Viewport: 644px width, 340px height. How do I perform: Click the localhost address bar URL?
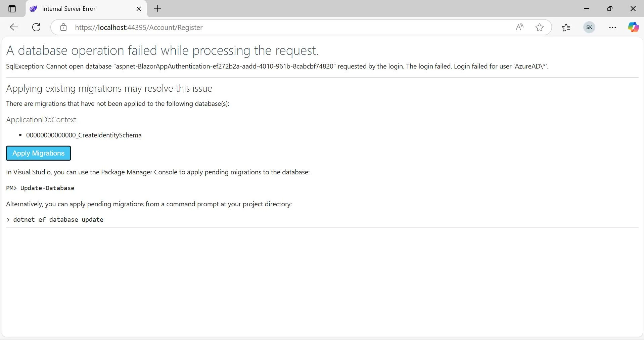pyautogui.click(x=139, y=27)
